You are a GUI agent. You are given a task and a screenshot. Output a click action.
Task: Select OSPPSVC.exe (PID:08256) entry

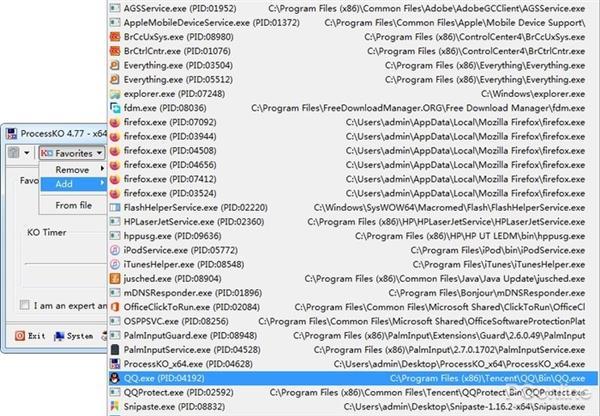click(x=353, y=321)
